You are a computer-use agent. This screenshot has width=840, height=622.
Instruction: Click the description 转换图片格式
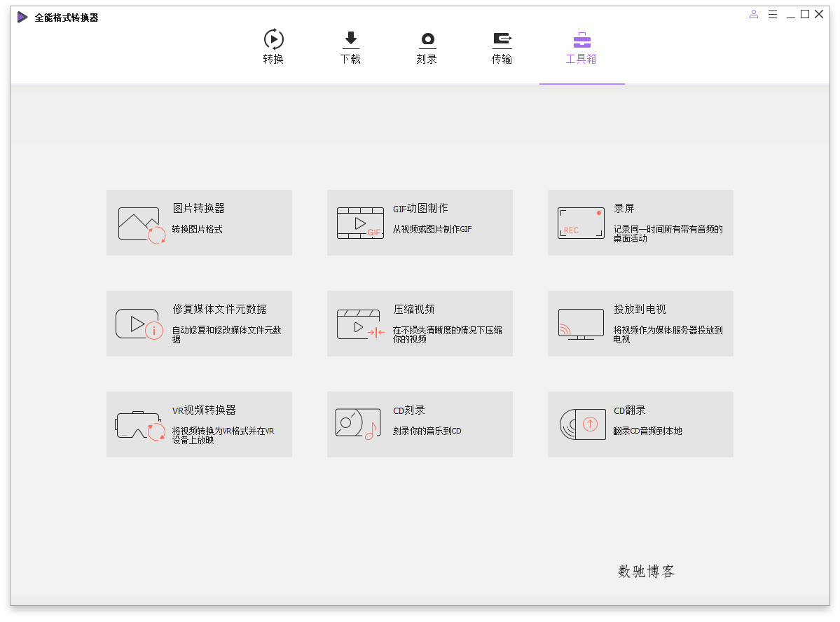(x=198, y=229)
